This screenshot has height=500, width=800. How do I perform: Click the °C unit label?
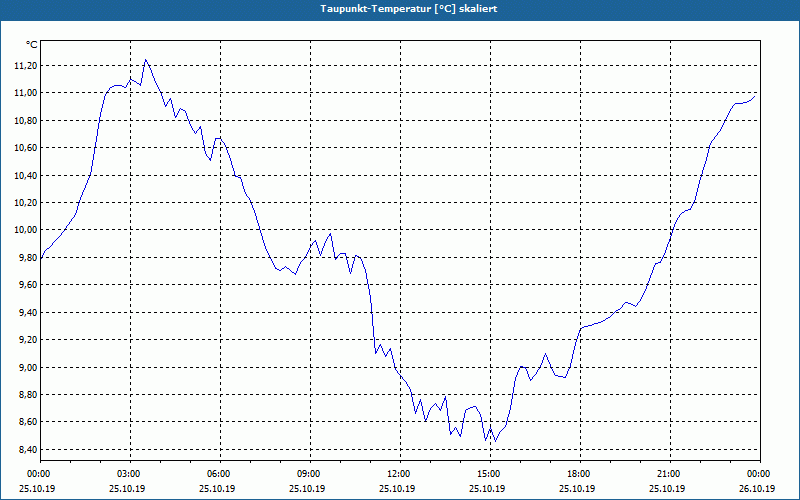coord(32,45)
